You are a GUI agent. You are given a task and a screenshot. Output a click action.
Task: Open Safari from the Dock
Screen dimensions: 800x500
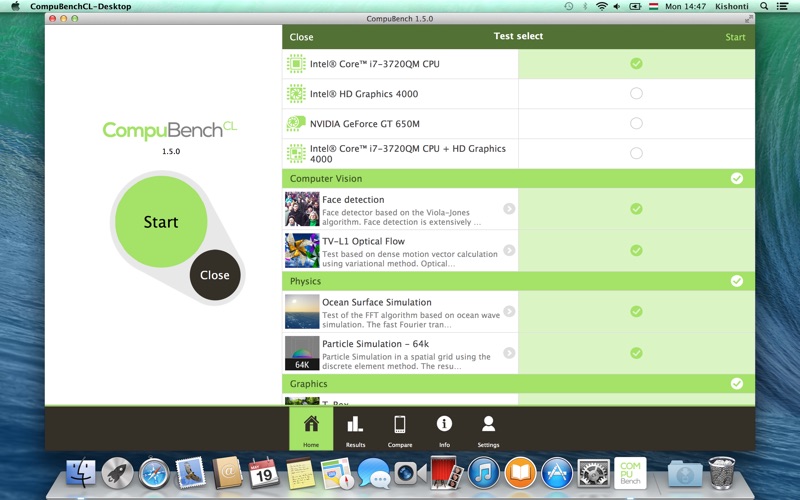pos(154,472)
